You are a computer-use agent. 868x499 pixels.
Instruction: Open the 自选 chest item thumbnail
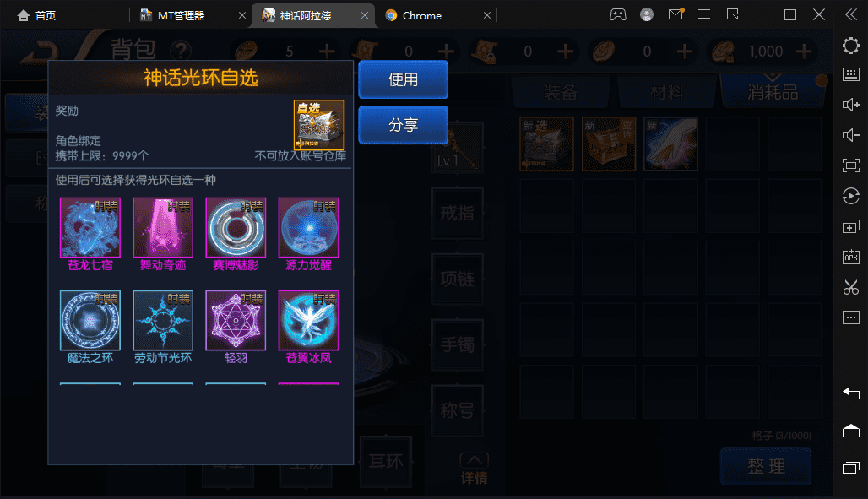pos(319,125)
